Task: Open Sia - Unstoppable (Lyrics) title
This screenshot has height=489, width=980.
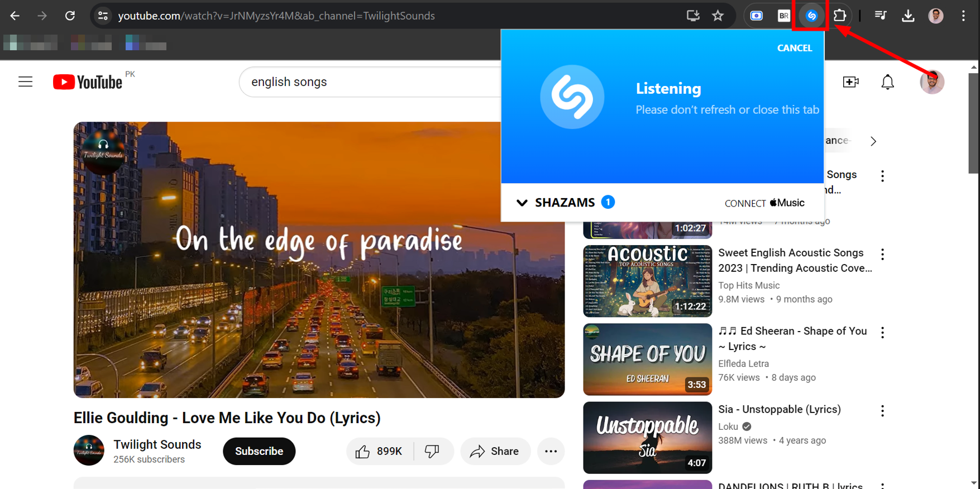Action: 780,409
